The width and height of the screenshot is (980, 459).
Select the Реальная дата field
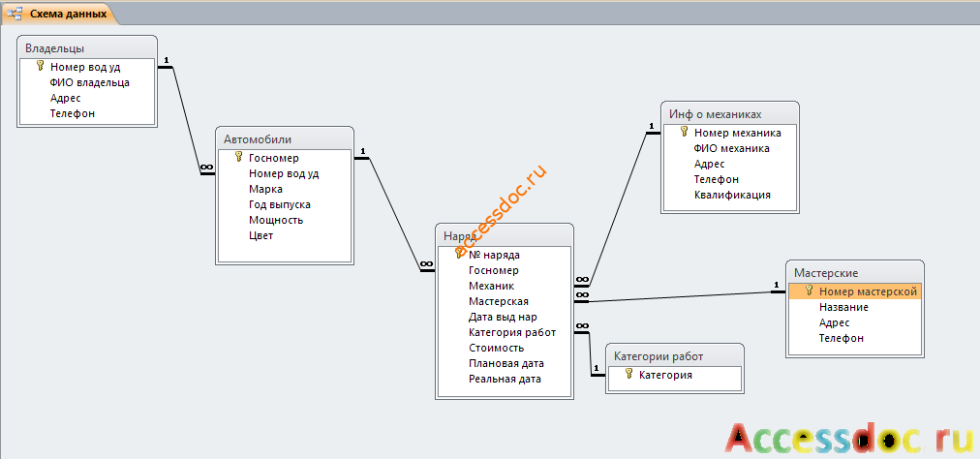point(505,379)
